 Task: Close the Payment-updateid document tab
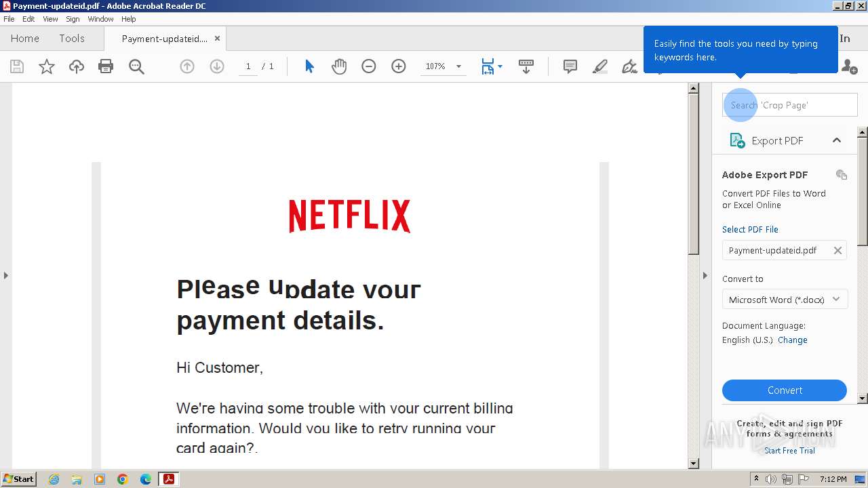pos(217,39)
